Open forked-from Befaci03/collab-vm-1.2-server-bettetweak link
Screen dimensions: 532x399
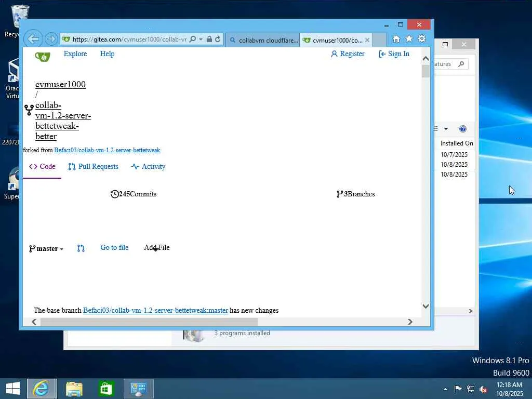point(107,150)
